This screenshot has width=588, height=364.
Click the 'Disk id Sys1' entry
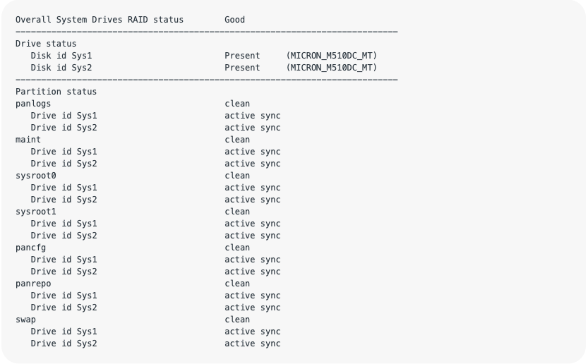(x=61, y=56)
